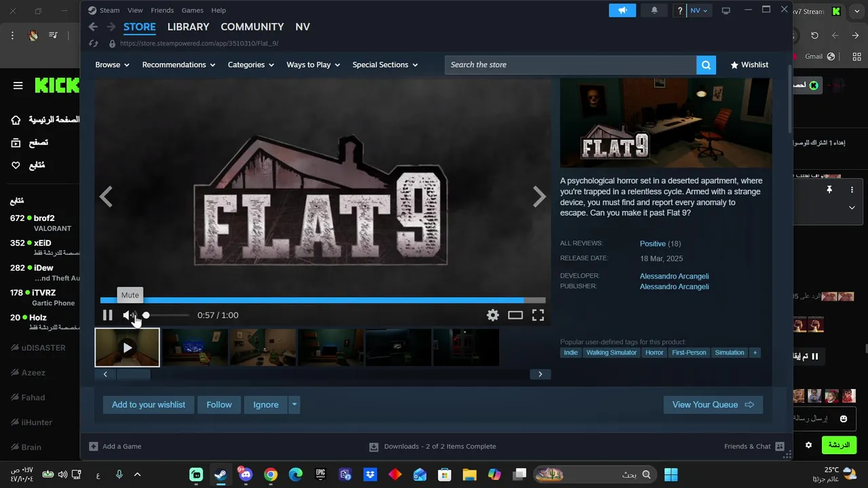The width and height of the screenshot is (868, 488).
Task: Open the Recommendations dropdown
Action: click(178, 65)
